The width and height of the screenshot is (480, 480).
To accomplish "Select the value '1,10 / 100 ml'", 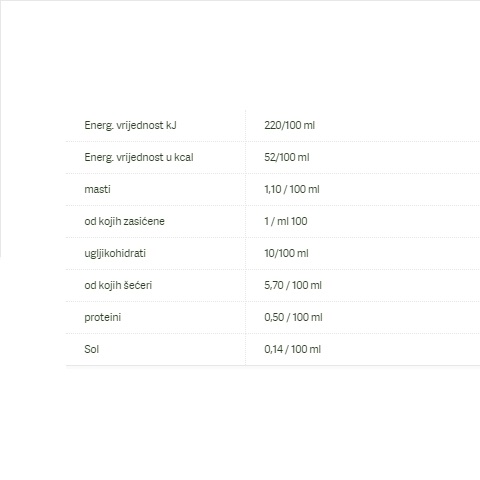I will click(292, 189).
